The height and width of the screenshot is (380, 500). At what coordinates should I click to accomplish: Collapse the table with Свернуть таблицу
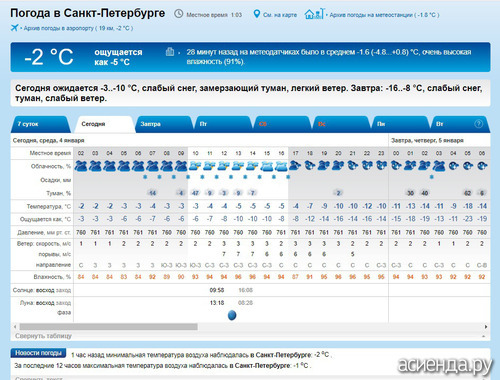click(43, 336)
